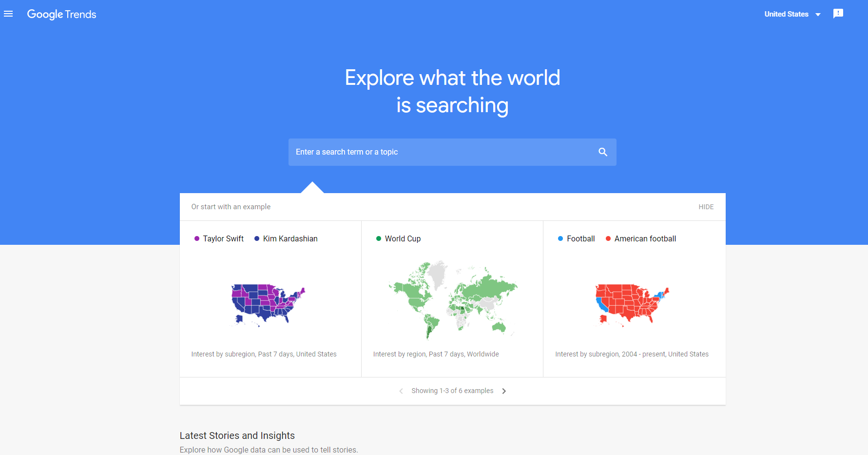
Task: Click 'Showing 1-3 of 6 examples' text
Action: tap(452, 391)
